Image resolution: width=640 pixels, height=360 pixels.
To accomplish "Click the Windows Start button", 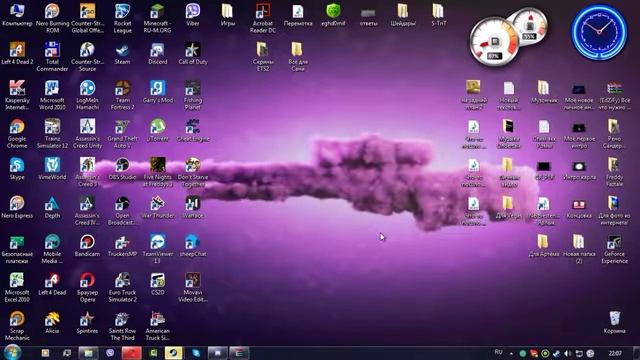I will coord(12,352).
